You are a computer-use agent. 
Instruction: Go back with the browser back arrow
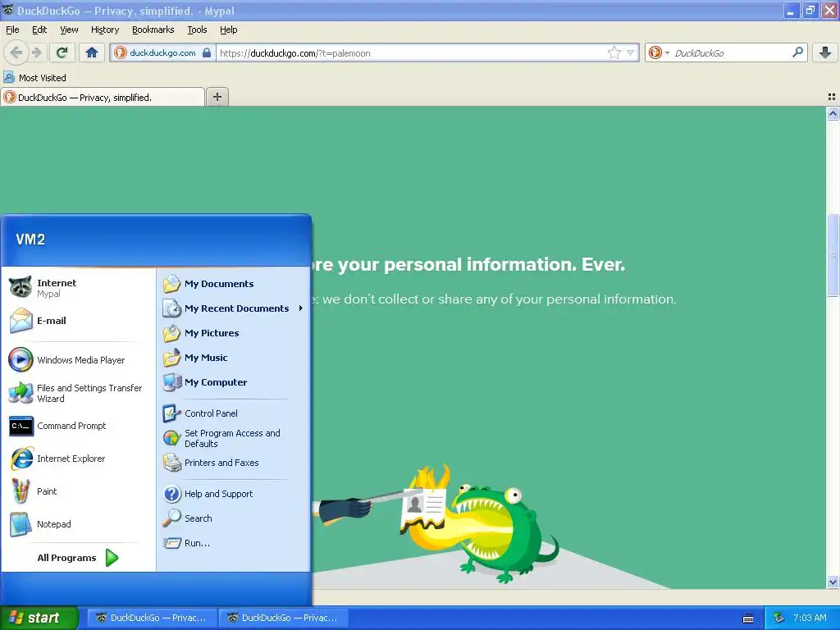point(16,52)
